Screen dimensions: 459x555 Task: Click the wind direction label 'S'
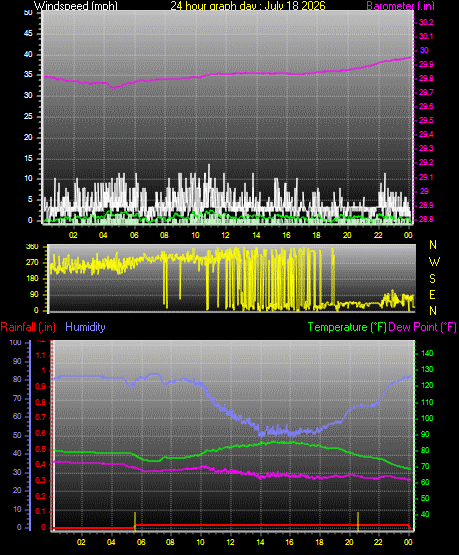tap(432, 279)
